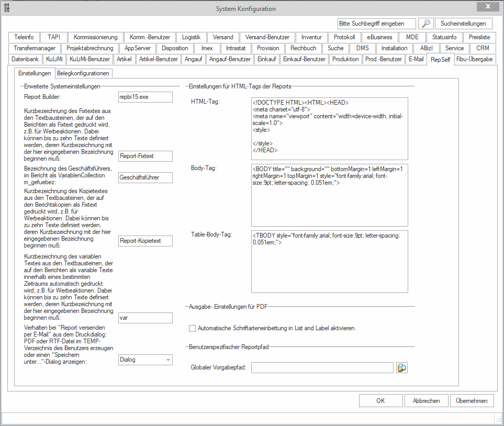Apply changes with Übernehmen button

tap(472, 400)
